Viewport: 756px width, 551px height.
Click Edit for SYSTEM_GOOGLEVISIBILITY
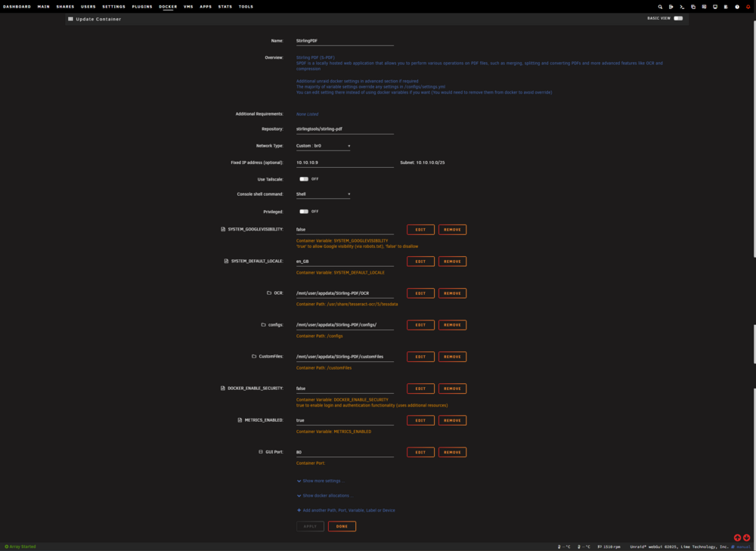click(x=420, y=230)
